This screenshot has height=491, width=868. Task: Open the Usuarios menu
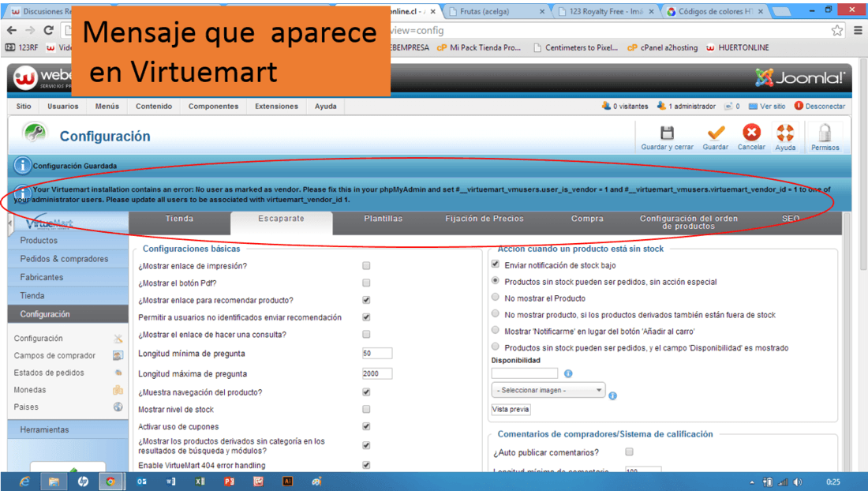[62, 107]
